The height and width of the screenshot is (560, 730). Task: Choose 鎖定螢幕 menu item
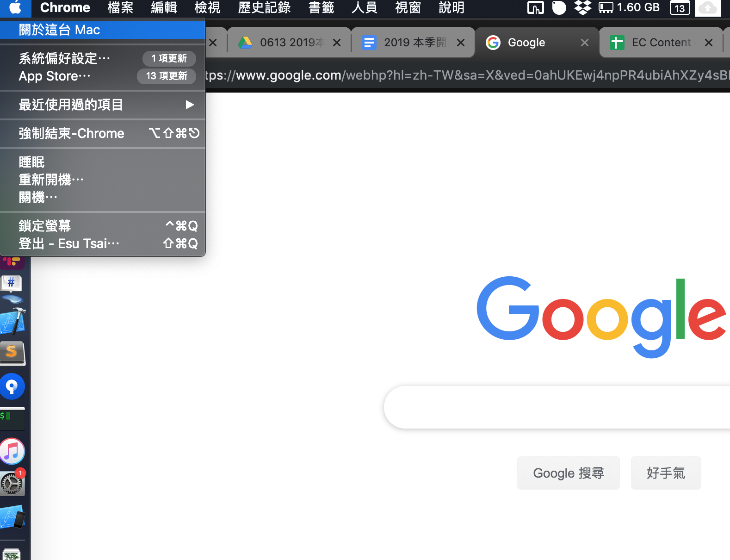[103, 226]
